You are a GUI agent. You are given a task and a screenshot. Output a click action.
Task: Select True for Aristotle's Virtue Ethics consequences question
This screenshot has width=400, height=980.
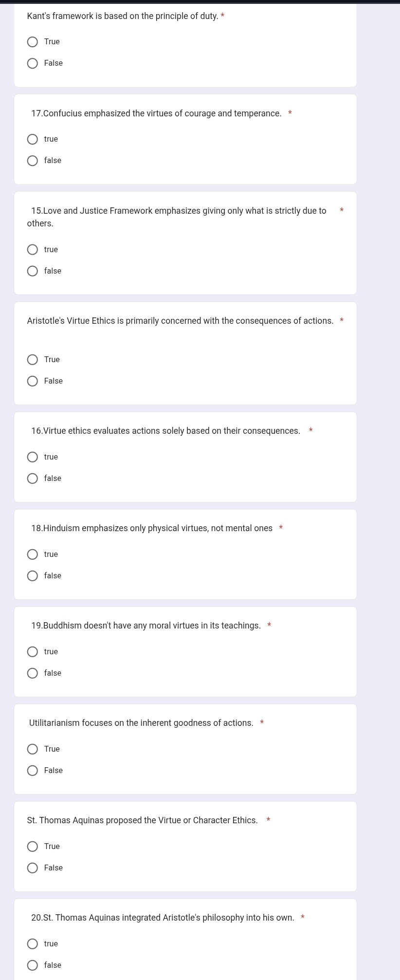tap(33, 360)
